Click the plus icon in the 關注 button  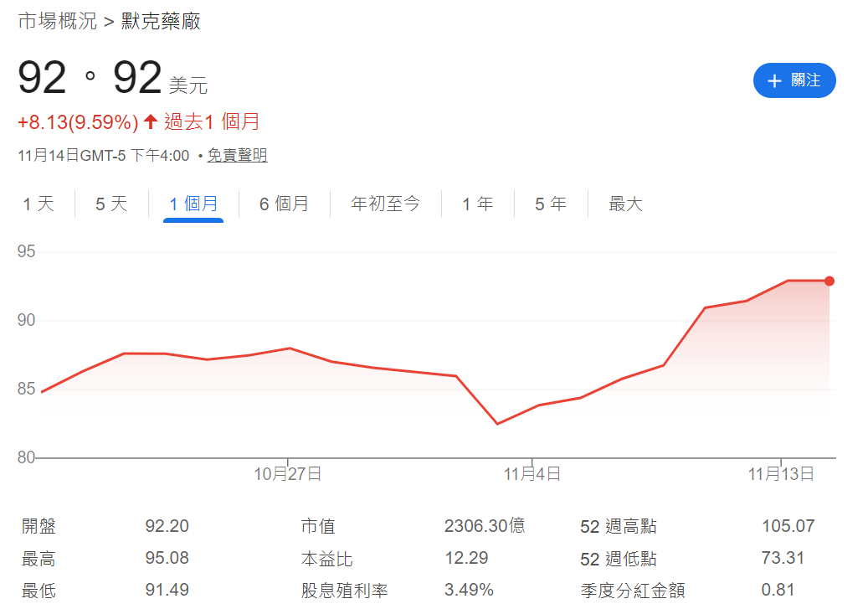pos(774,80)
